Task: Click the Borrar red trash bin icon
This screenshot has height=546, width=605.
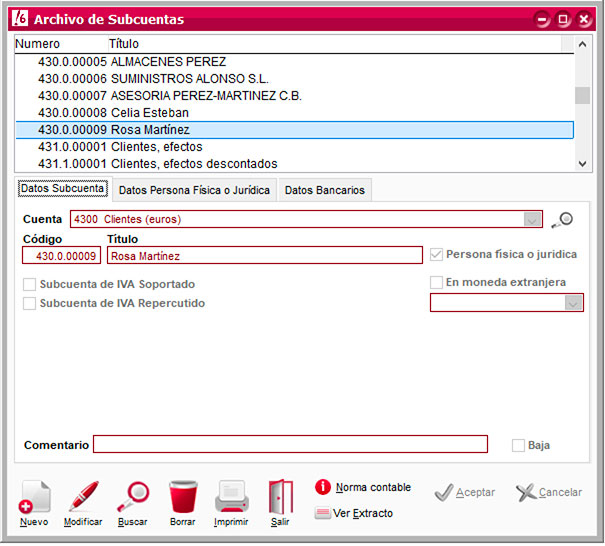Action: 183,497
